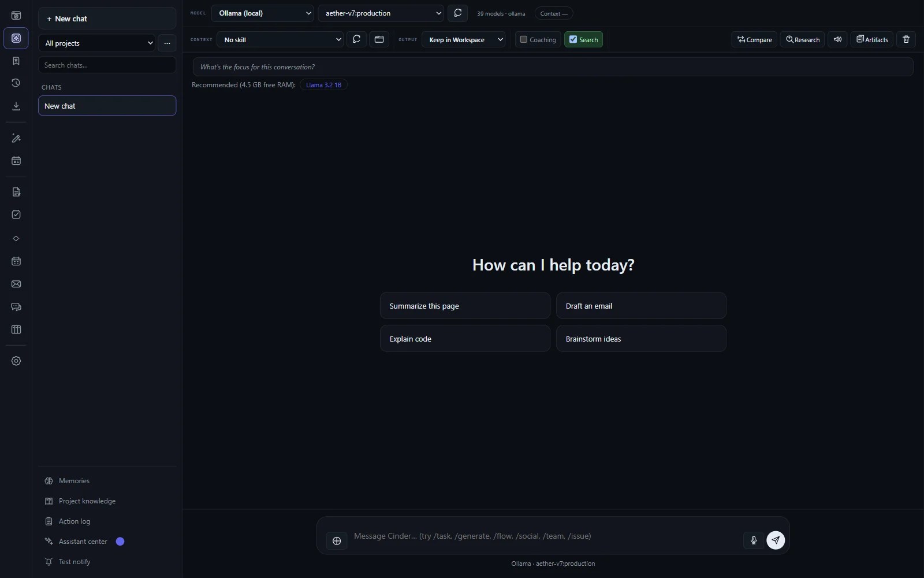Open the starred bookmarks sidebar icon
The width and height of the screenshot is (924, 578).
(16, 61)
